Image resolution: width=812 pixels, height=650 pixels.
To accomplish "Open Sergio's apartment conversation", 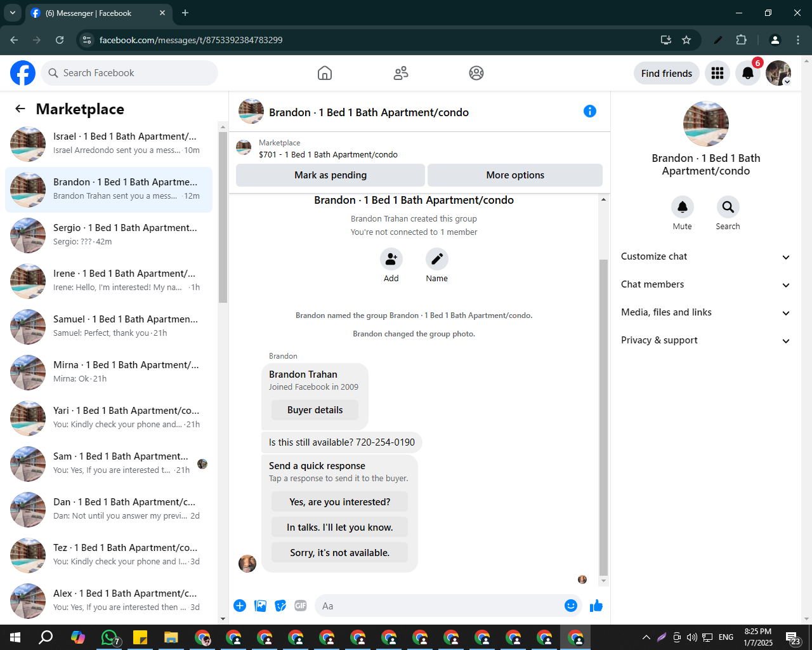I will 109,235.
